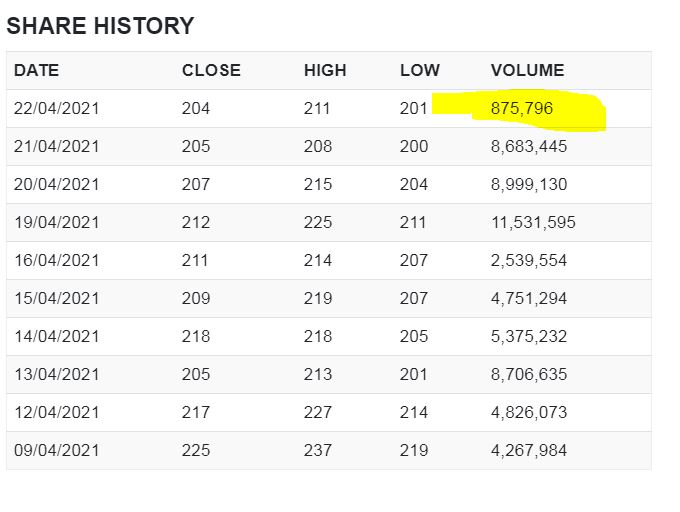Click the 21/04/2021 date cell
The height and width of the screenshot is (512, 680).
coord(57,146)
